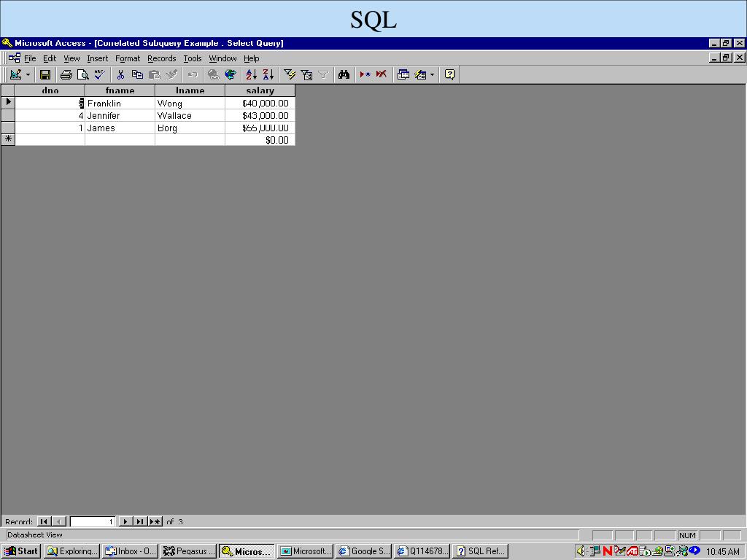Click the row selector for Jennifer Wallace
This screenshot has height=560, width=747.
(8, 115)
